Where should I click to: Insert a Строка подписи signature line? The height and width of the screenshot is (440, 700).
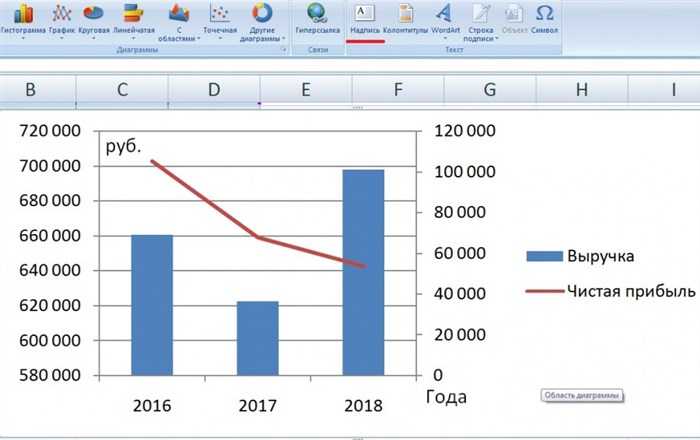pyautogui.click(x=480, y=22)
